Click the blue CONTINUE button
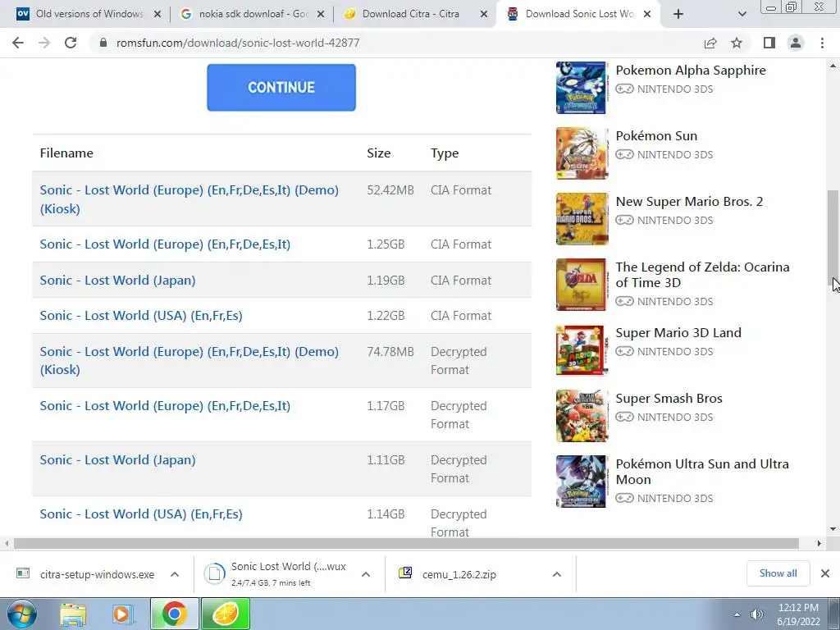The width and height of the screenshot is (840, 630). pyautogui.click(x=281, y=87)
